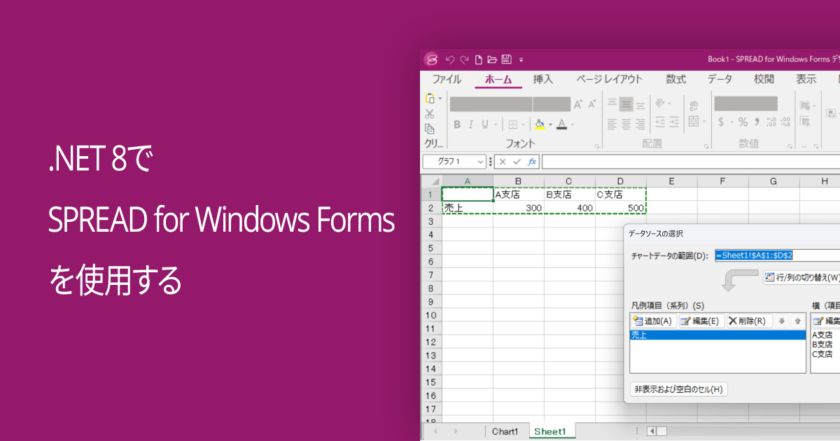The height and width of the screenshot is (441, 840).
Task: Open the 挿入 ribbon tab
Action: (543, 79)
